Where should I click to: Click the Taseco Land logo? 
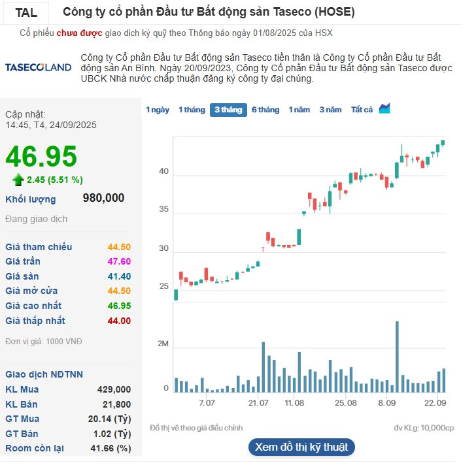pos(38,68)
